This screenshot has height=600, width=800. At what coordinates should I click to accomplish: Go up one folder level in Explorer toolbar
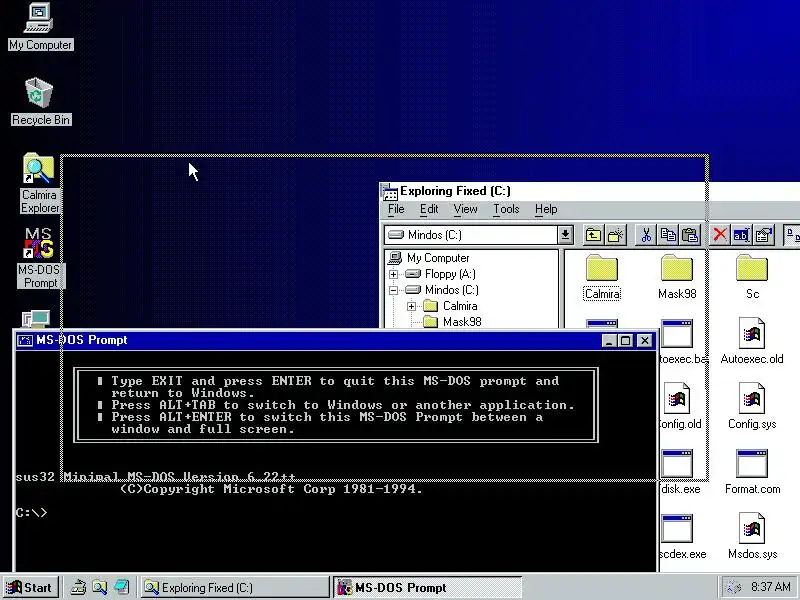point(593,235)
